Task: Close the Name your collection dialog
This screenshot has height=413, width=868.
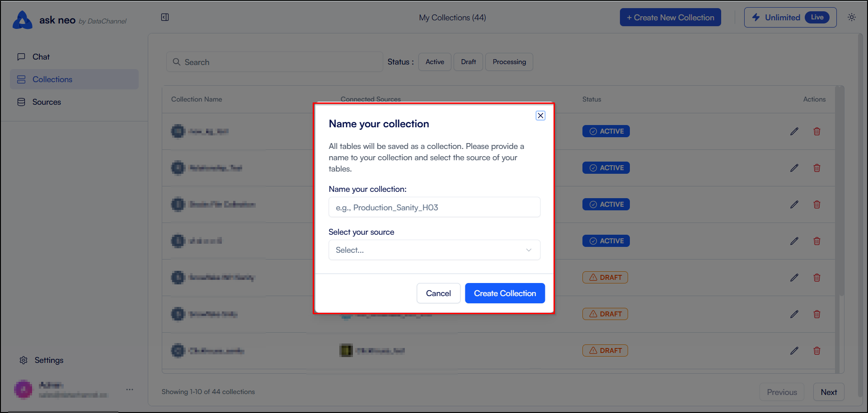Action: pos(540,116)
